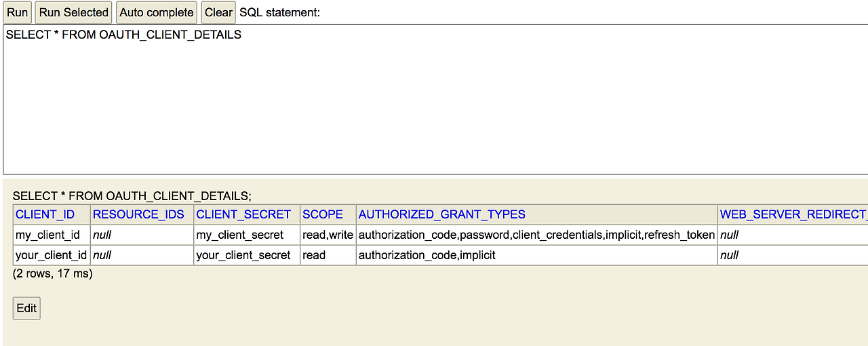The height and width of the screenshot is (346, 868).
Task: Select the authorization_code,implicit grant types cell
Action: [536, 255]
